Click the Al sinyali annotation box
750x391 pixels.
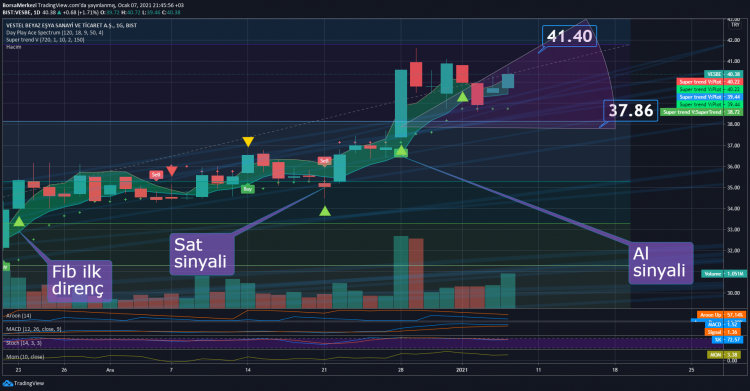661,263
